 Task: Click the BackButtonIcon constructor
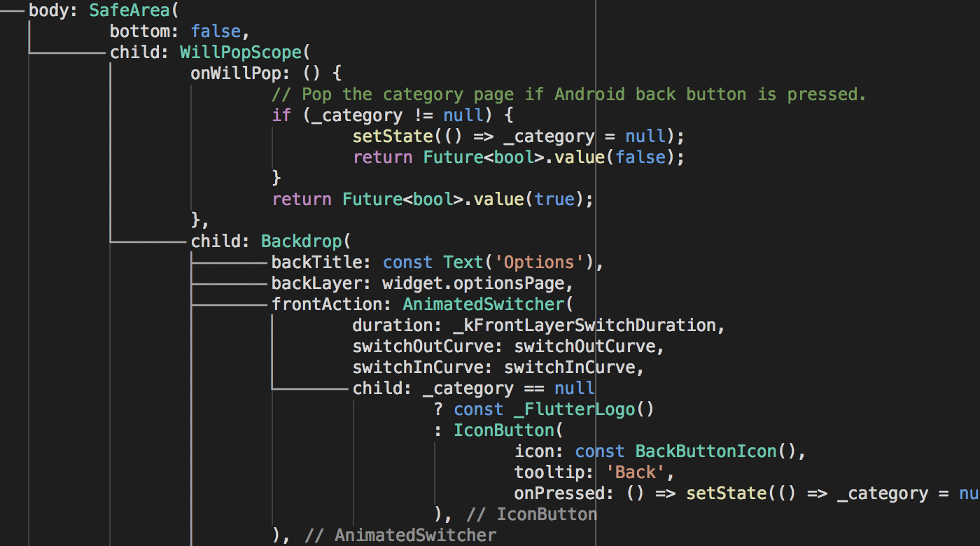point(706,451)
